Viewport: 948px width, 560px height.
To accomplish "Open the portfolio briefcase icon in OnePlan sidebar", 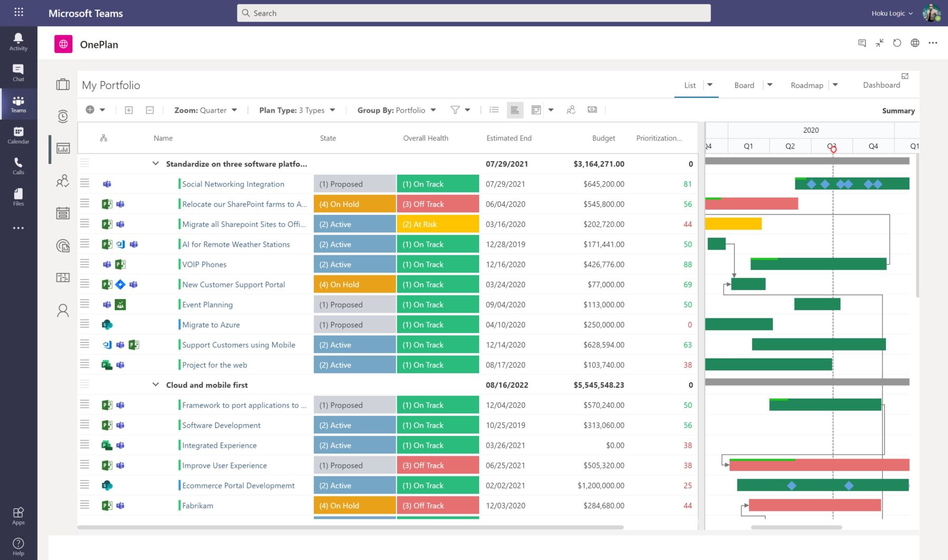I will tap(63, 84).
